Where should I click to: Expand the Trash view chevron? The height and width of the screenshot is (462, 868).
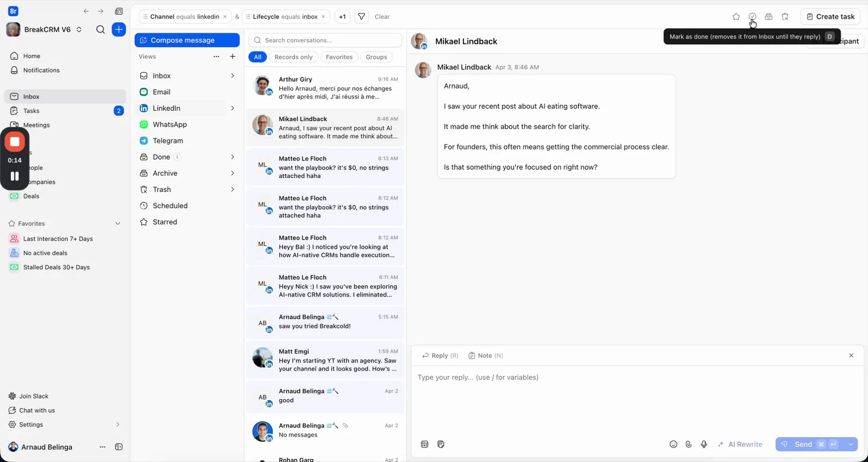pyautogui.click(x=233, y=190)
